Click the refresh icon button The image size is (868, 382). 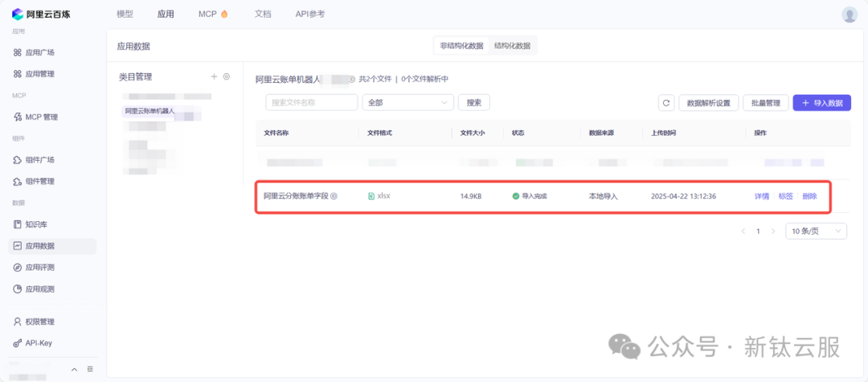click(x=666, y=103)
